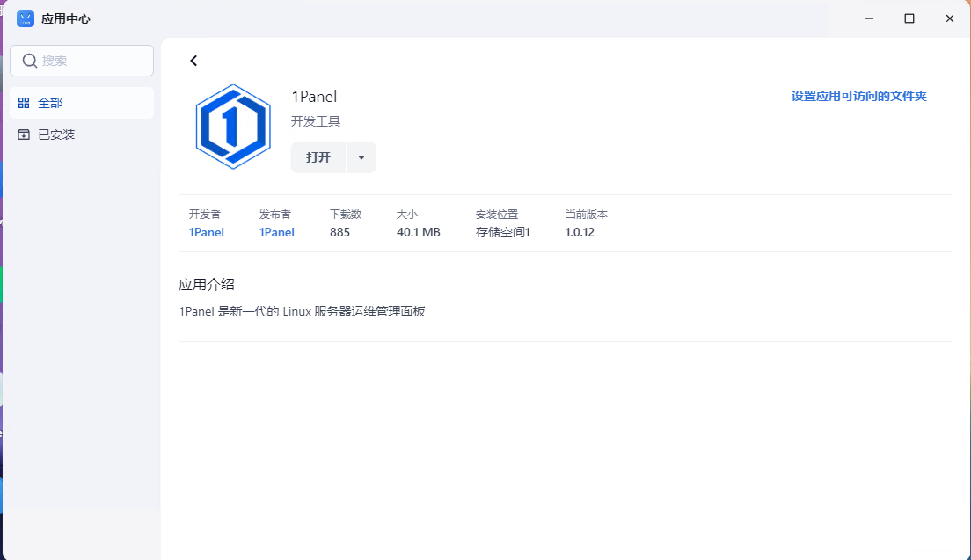Select the 全部 category in the sidebar
971x560 pixels.
[x=82, y=103]
